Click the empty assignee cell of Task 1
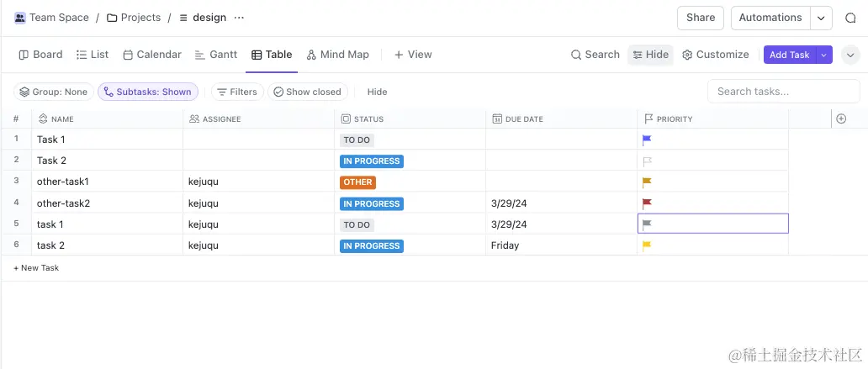 tap(258, 140)
